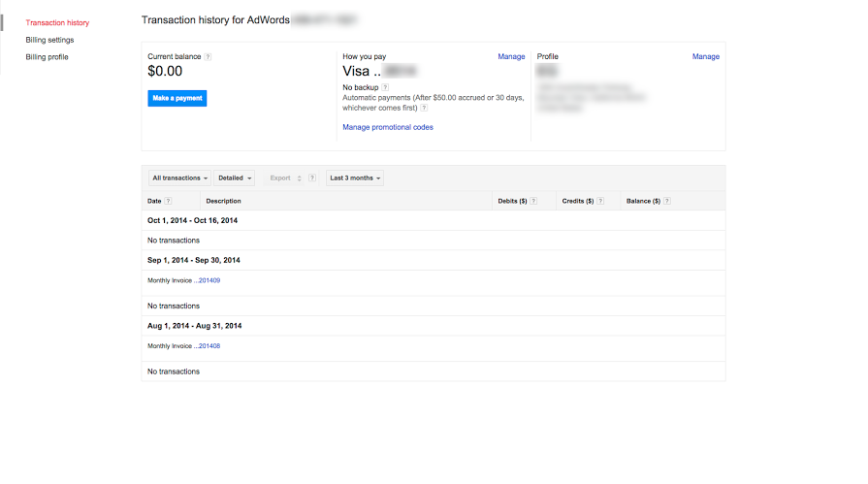
Task: Open the Last 3 months date range dropdown
Action: coord(355,177)
